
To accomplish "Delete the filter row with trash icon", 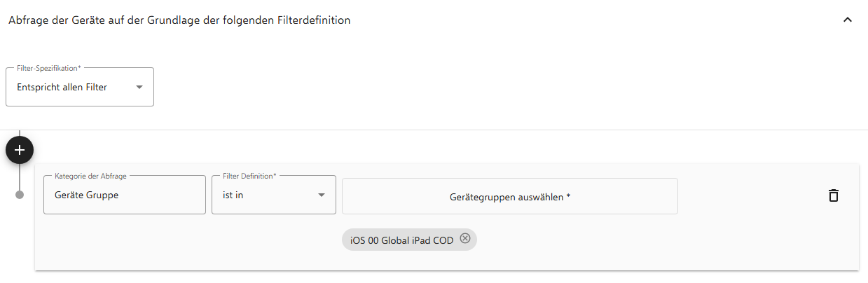I will tap(833, 195).
